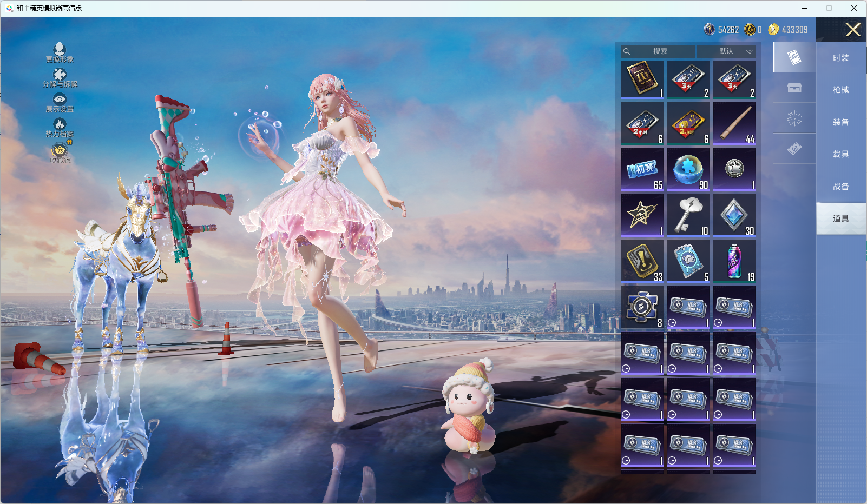
Task: Click the 搜索 search field
Action: click(658, 51)
